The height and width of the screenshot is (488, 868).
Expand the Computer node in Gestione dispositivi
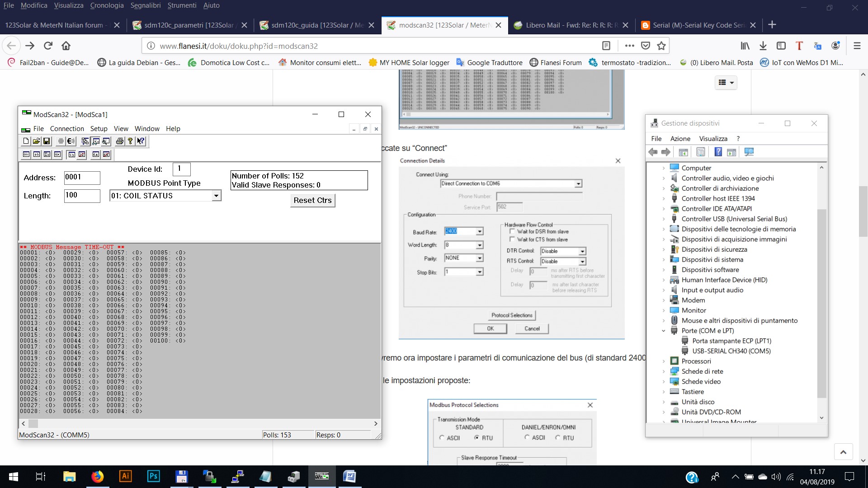click(664, 168)
